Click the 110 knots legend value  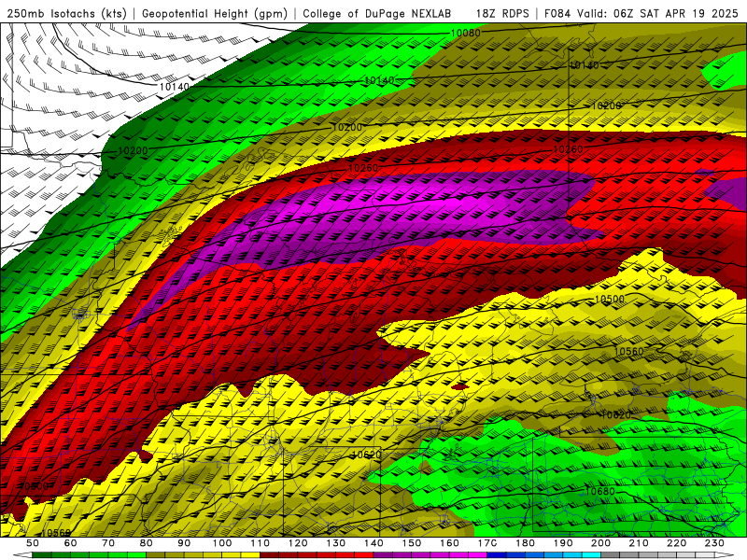coord(261,543)
